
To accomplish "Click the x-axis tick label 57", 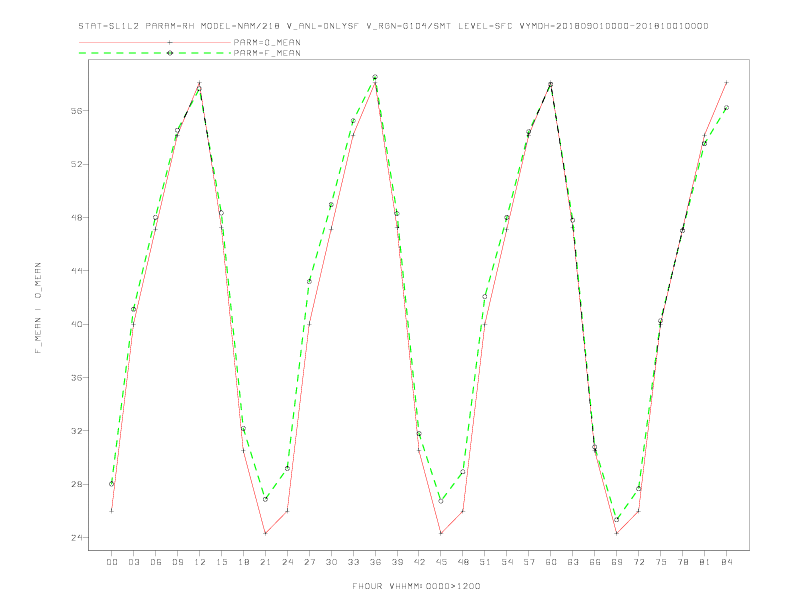I will click(529, 562).
